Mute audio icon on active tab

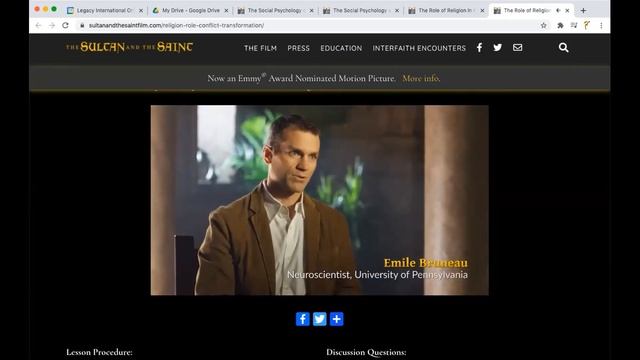(558, 11)
